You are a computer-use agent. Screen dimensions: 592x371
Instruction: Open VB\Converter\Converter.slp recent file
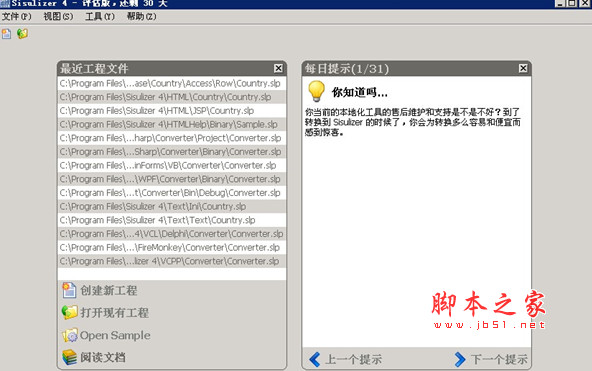click(x=172, y=165)
